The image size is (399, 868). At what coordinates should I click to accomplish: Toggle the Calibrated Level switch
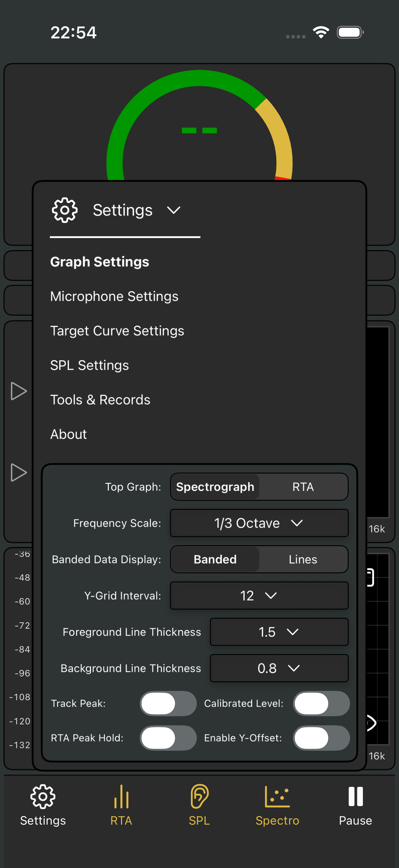click(321, 703)
